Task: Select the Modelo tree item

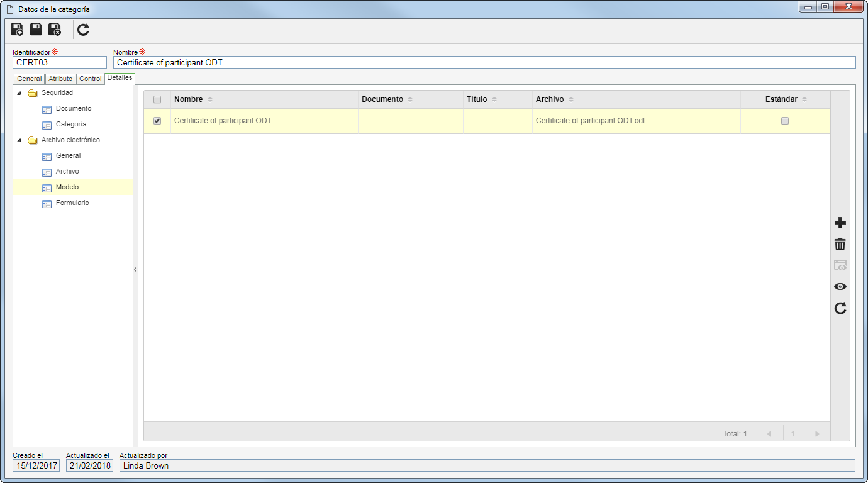Action: click(x=67, y=187)
